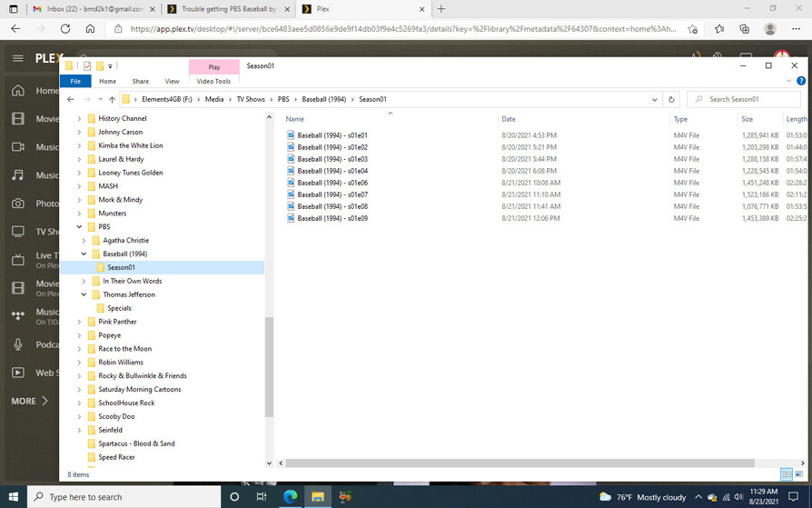The image size is (812, 508).
Task: Switch to large icons view
Action: pos(798,473)
